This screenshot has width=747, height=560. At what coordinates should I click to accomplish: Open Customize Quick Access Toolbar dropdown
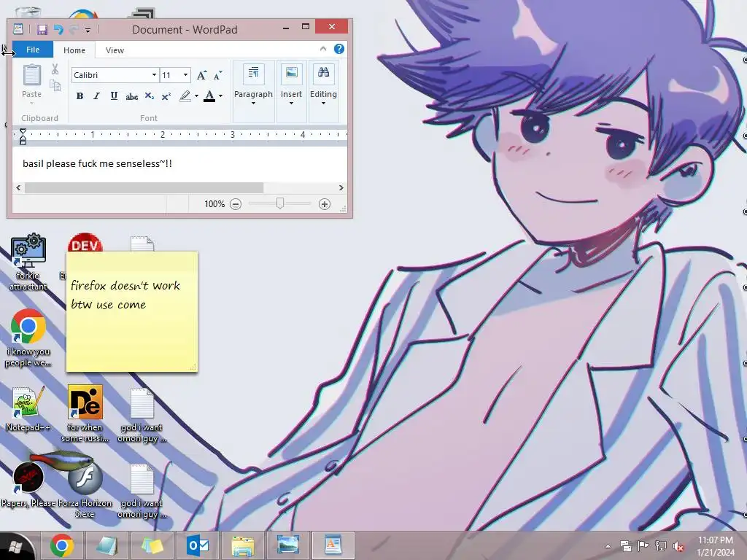click(88, 31)
